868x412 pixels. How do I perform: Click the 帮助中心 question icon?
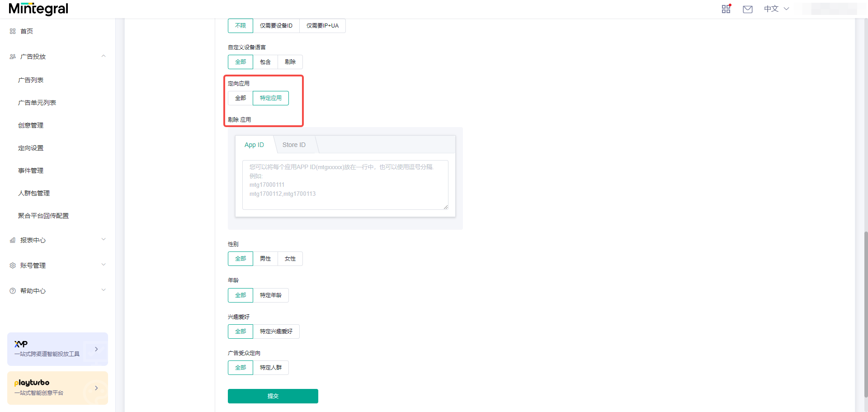pyautogui.click(x=12, y=290)
